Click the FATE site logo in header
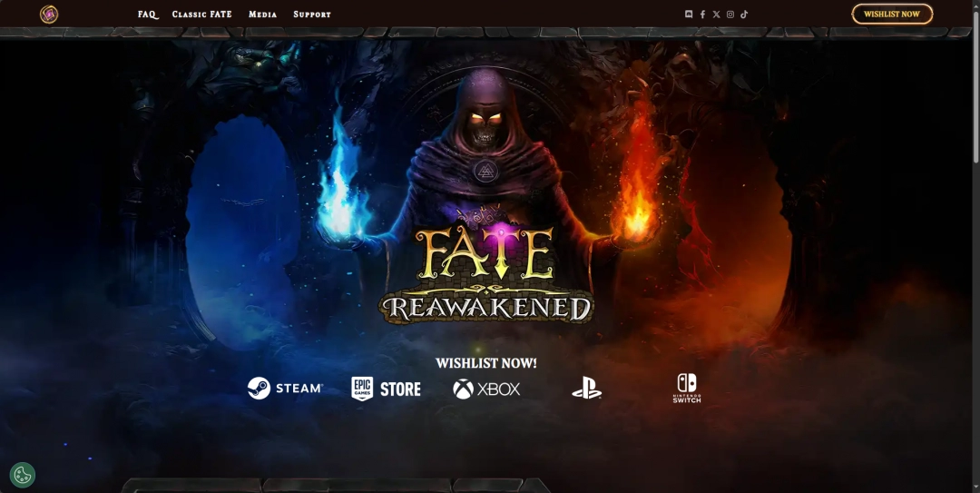 pyautogui.click(x=49, y=14)
